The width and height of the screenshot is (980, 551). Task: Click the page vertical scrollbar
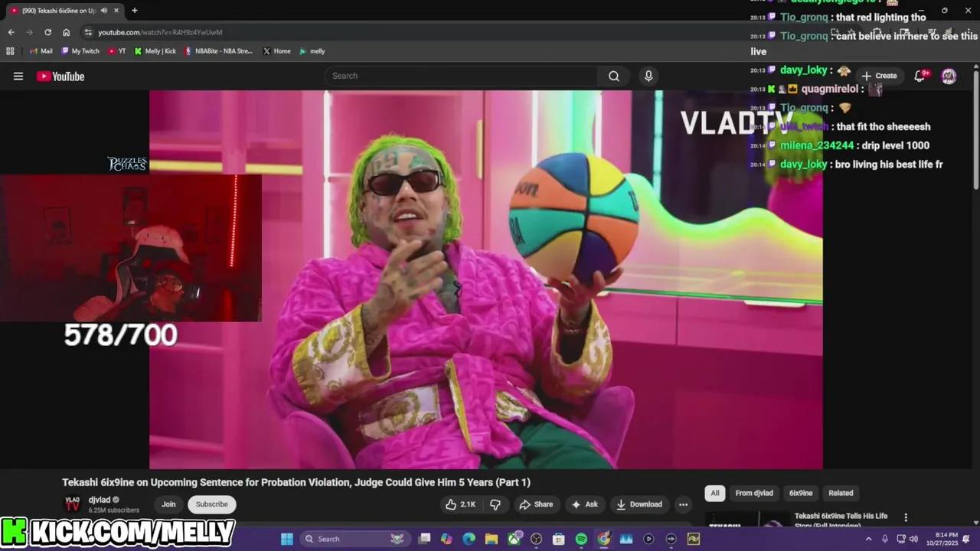pyautogui.click(x=976, y=129)
